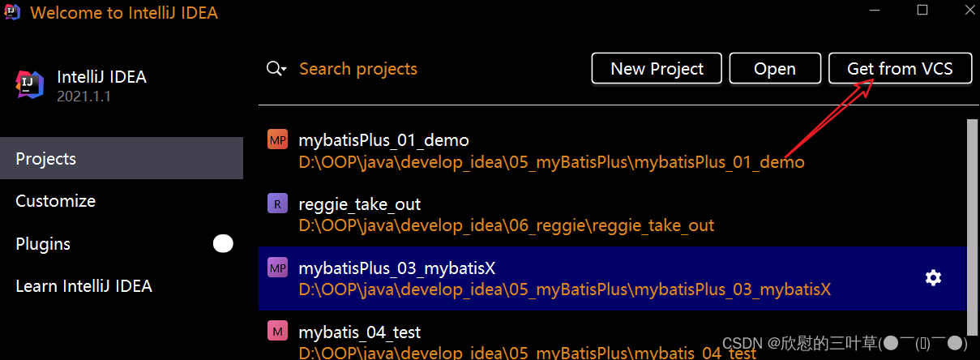The width and height of the screenshot is (980, 360).
Task: Open search options magnifier dropdown
Action: click(276, 69)
